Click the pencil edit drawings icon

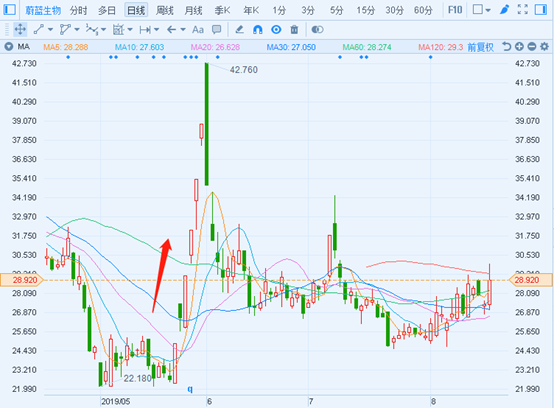point(240,30)
